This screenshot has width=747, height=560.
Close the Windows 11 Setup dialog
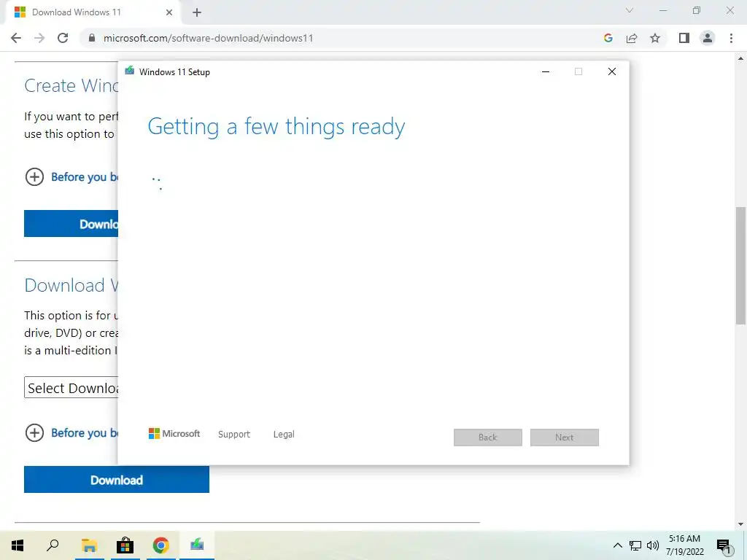(x=612, y=71)
